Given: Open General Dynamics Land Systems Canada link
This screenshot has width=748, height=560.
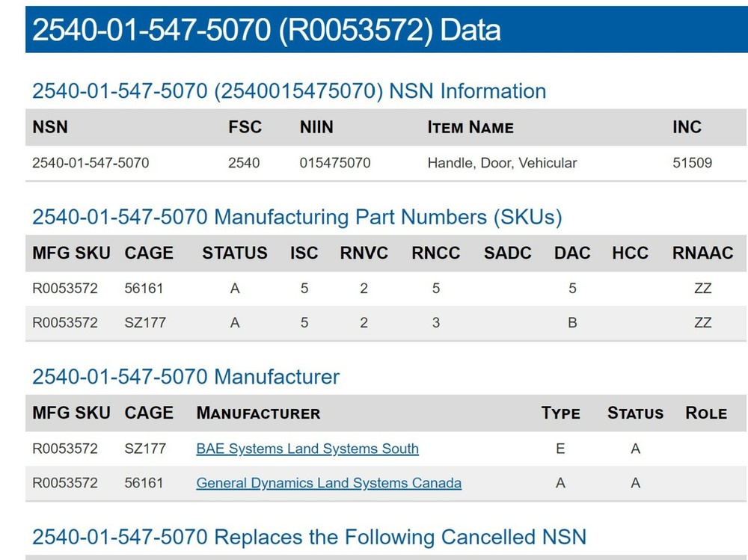Looking at the screenshot, I should click(328, 483).
